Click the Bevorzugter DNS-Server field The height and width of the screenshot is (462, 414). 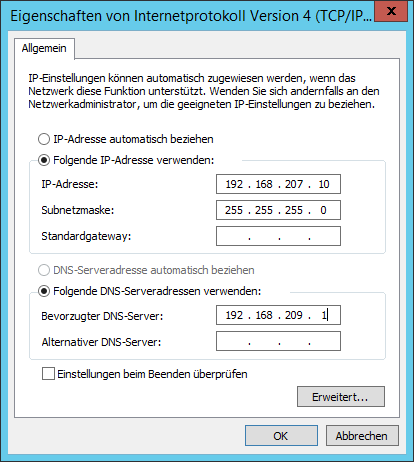click(x=278, y=315)
